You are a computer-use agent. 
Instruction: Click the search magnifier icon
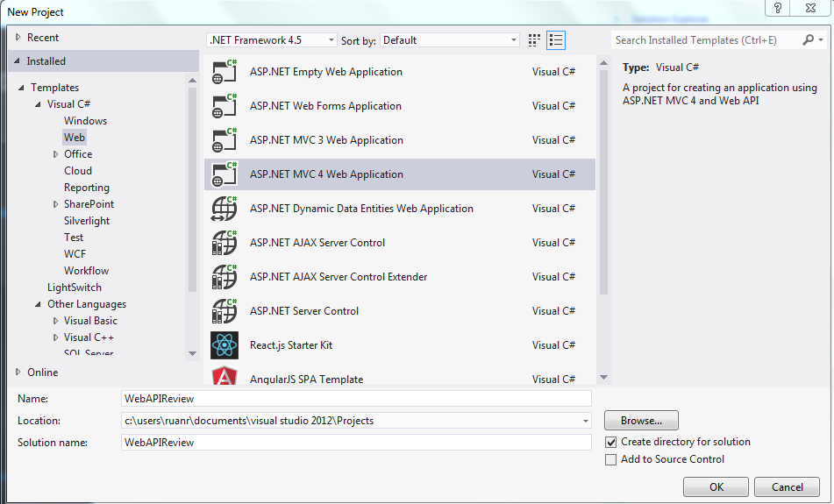tap(808, 39)
